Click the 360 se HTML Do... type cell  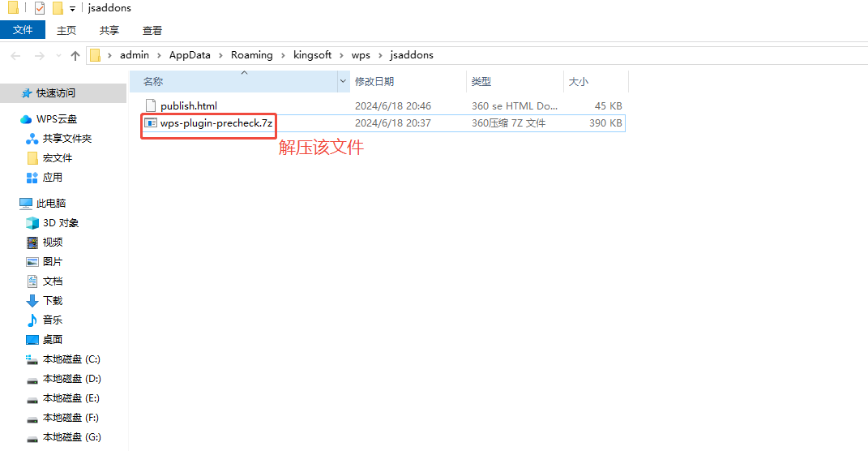click(515, 105)
